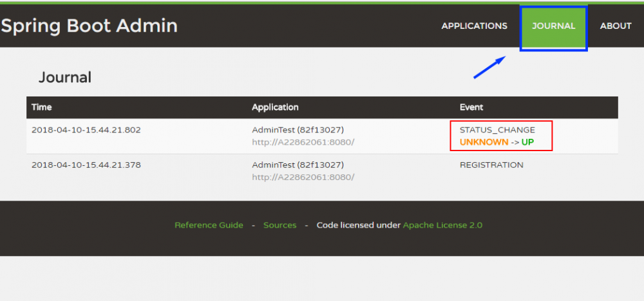Image resolution: width=644 pixels, height=301 pixels.
Task: Click AdminTest (82f13027) in the REGISTRATION row
Action: pyautogui.click(x=298, y=165)
